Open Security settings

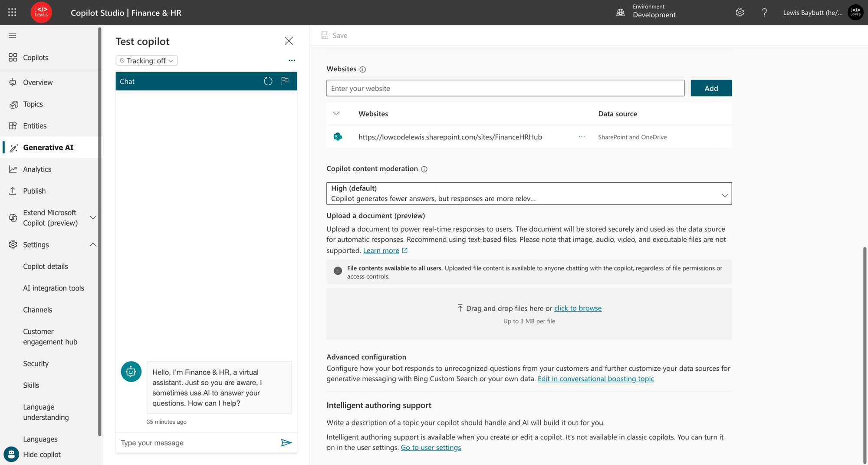click(x=36, y=363)
